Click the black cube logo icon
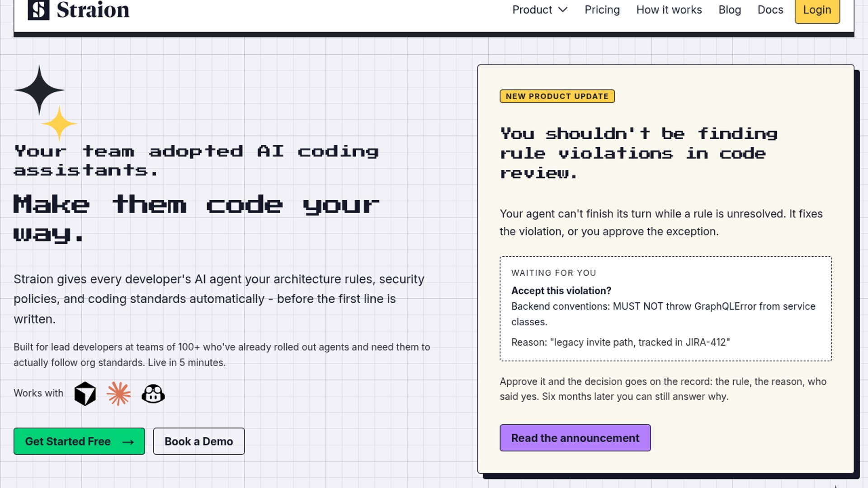 tap(85, 394)
